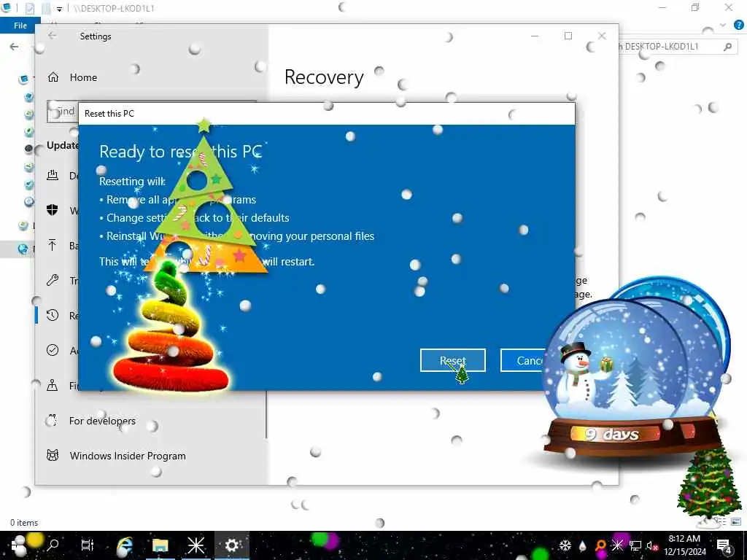Open Delivery Optimization icon in Settings sidebar
Image resolution: width=747 pixels, height=560 pixels.
(x=53, y=175)
